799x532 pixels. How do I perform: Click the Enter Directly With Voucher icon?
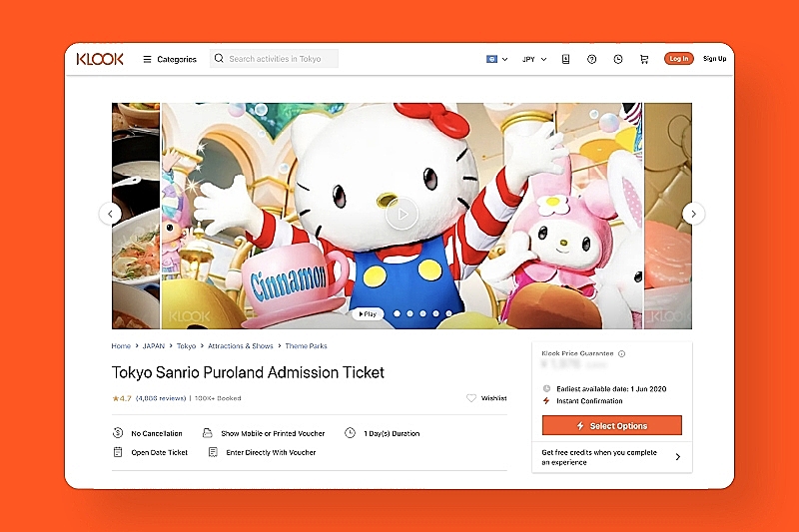(x=213, y=452)
